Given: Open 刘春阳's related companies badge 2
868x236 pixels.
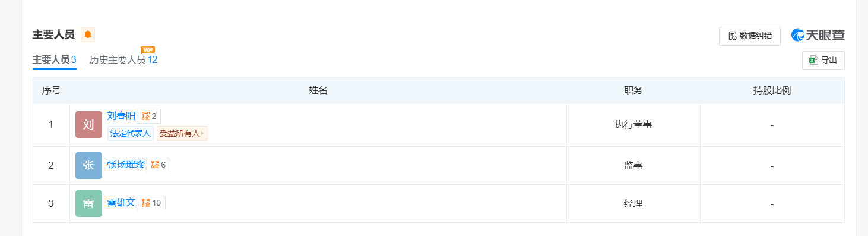Looking at the screenshot, I should pos(149,116).
